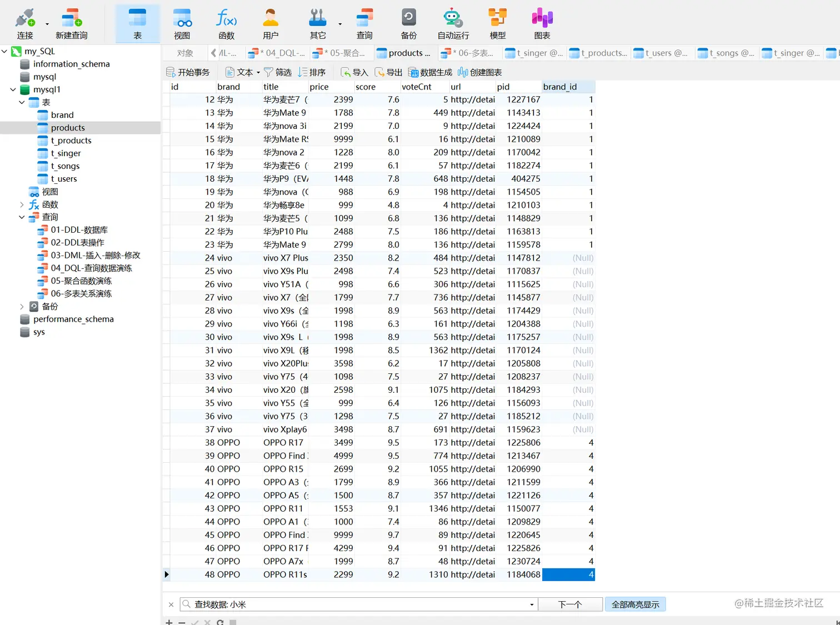This screenshot has width=840, height=625.
Task: Click the price column header
Action: (331, 87)
